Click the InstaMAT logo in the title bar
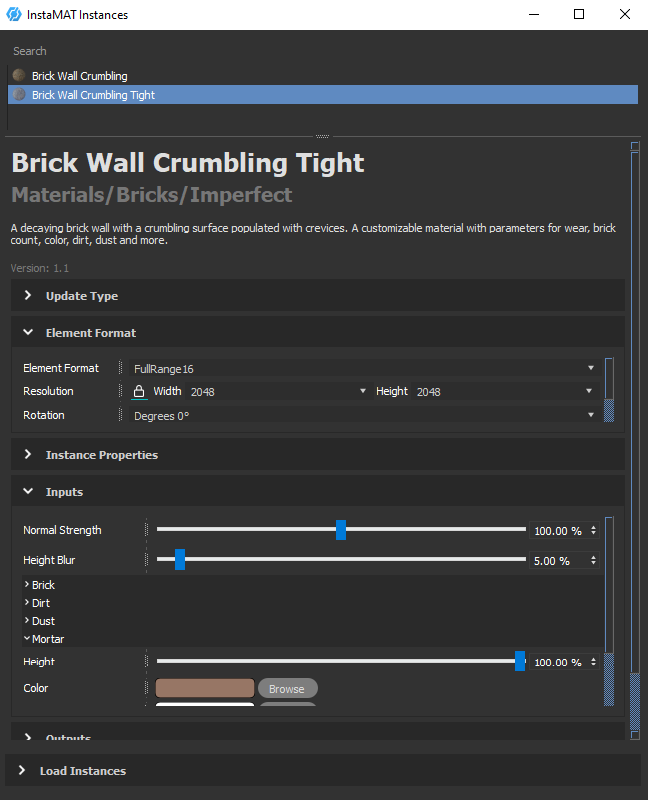 point(14,14)
